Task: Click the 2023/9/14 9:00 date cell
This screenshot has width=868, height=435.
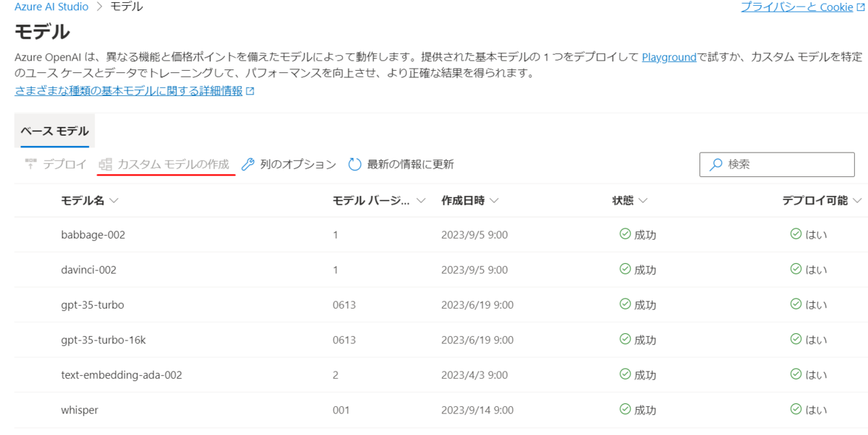Action: (x=477, y=410)
